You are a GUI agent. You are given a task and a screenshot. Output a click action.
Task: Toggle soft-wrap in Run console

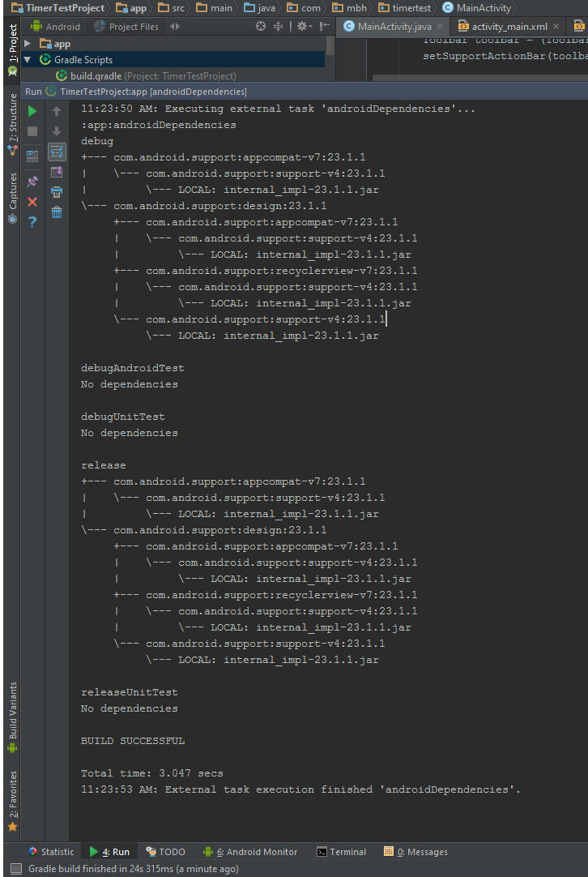pos(57,152)
